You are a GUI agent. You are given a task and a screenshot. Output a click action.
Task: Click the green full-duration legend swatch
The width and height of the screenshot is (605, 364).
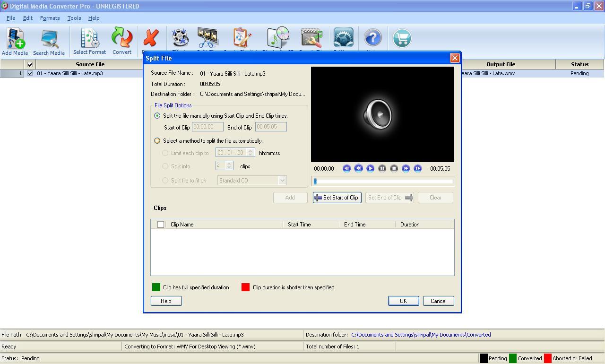pos(156,287)
